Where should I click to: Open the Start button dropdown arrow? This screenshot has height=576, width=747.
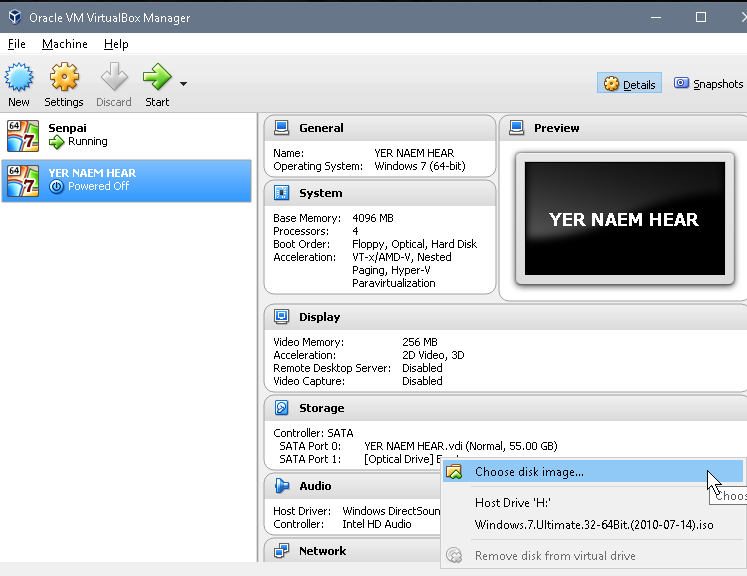pyautogui.click(x=183, y=84)
